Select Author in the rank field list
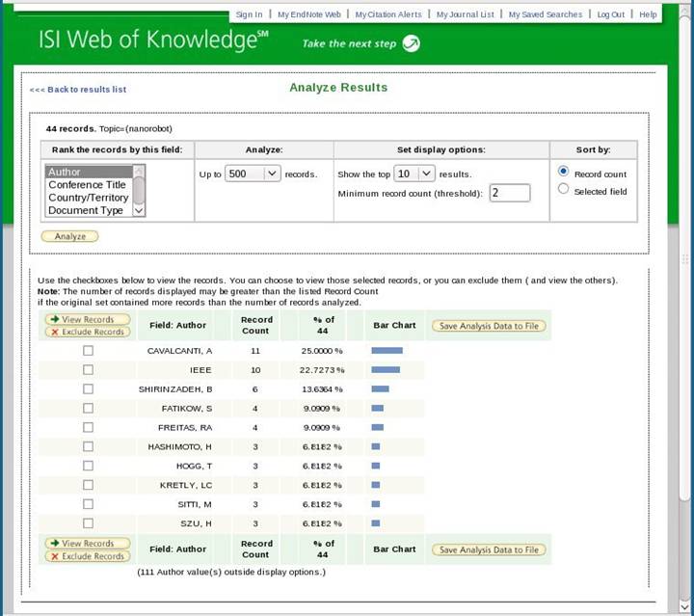694x616 pixels. click(89, 172)
